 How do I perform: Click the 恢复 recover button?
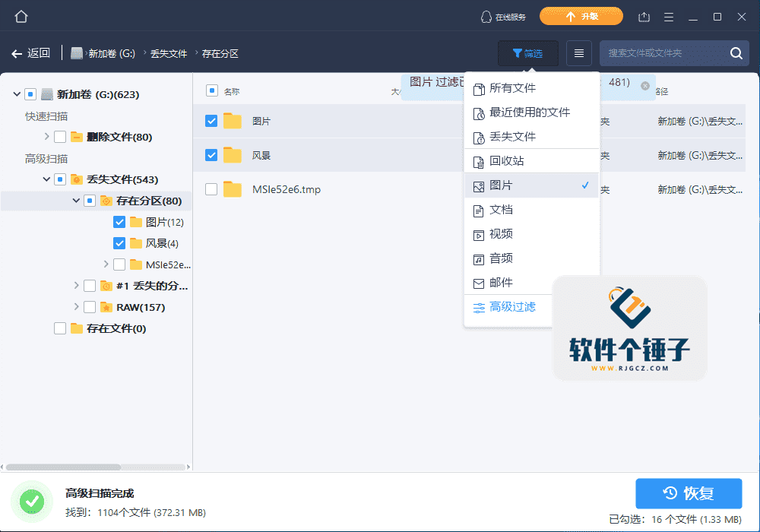[689, 493]
